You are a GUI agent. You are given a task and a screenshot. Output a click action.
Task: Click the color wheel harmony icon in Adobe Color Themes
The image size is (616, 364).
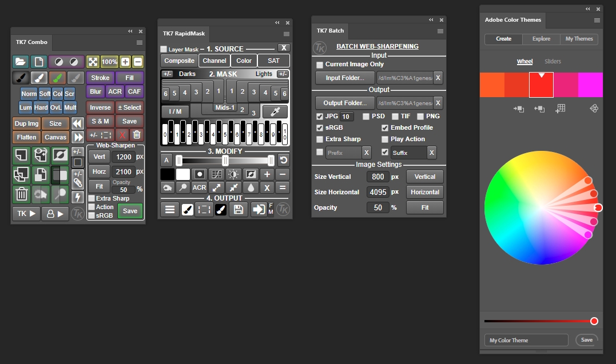coord(594,109)
